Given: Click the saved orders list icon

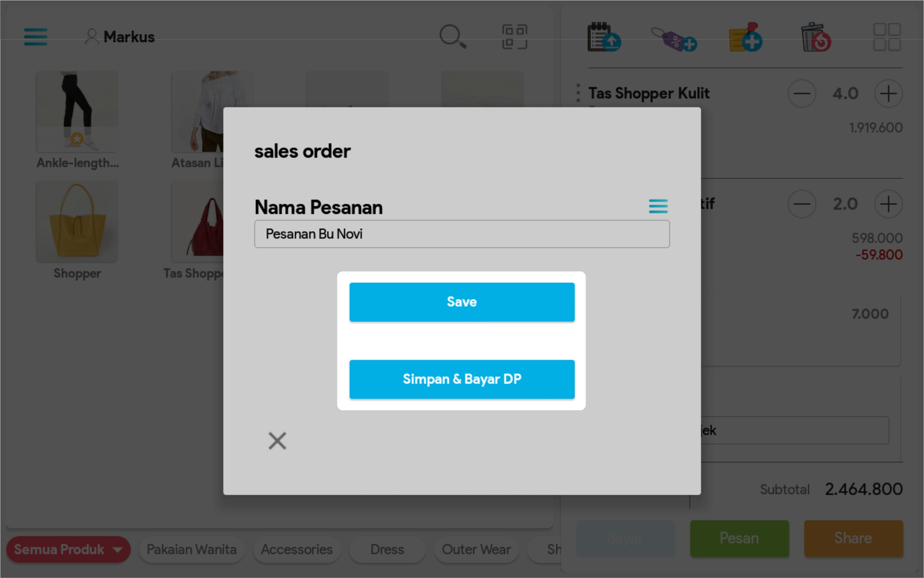Looking at the screenshot, I should point(604,37).
